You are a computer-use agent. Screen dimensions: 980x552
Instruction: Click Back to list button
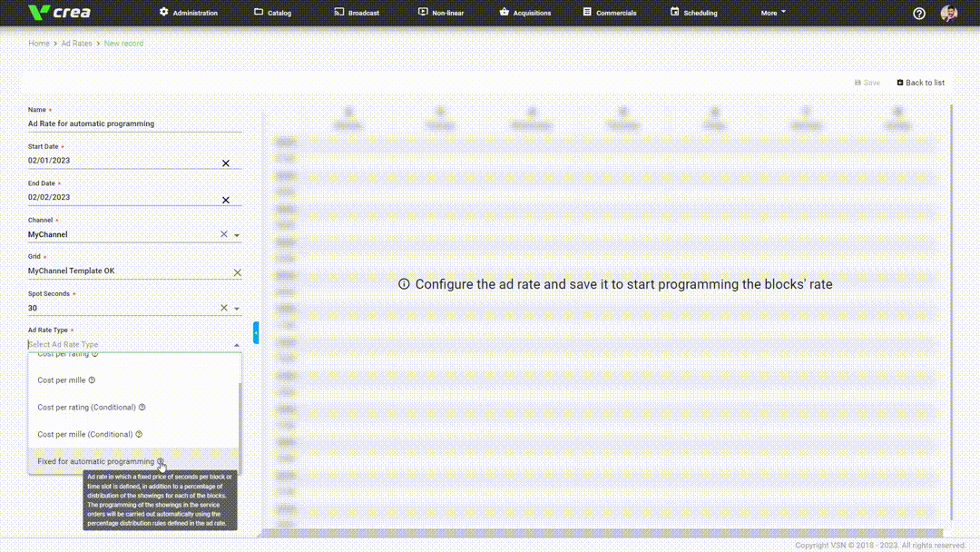921,83
